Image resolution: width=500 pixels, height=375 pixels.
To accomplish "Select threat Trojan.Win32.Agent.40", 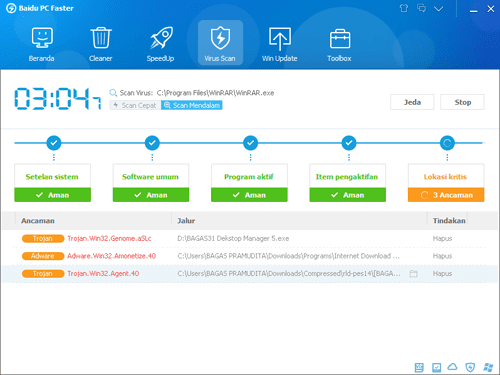I will (103, 274).
